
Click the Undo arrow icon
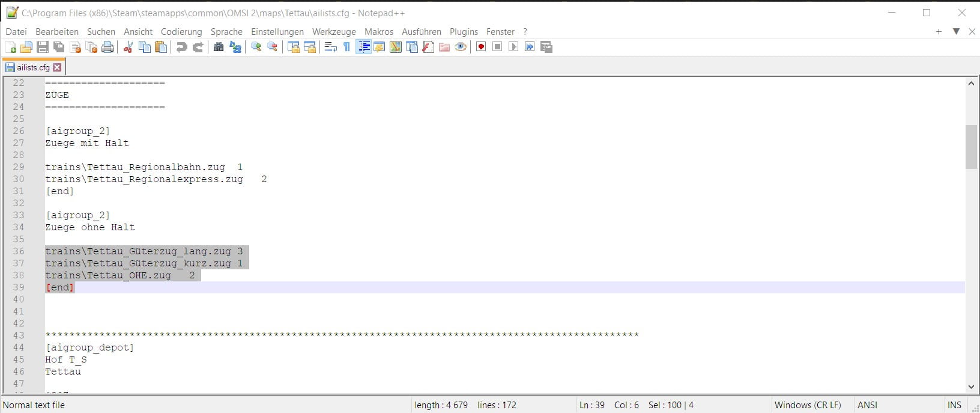pos(181,47)
